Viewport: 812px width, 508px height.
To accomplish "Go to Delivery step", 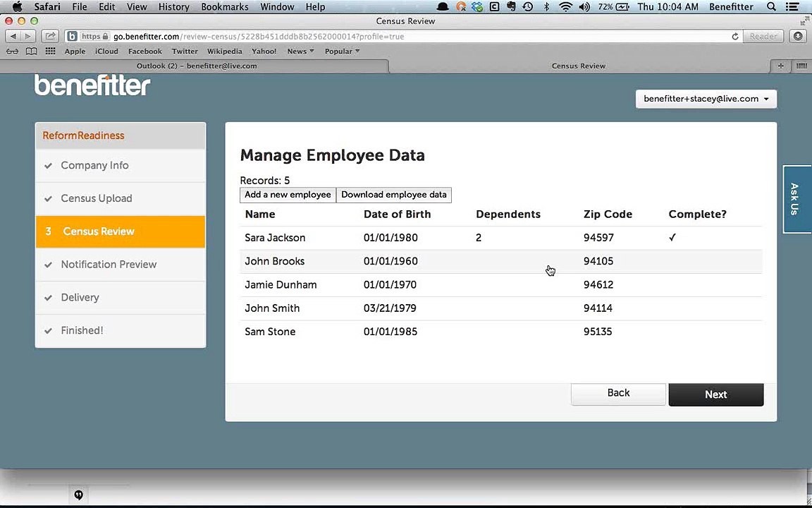I will (x=120, y=298).
